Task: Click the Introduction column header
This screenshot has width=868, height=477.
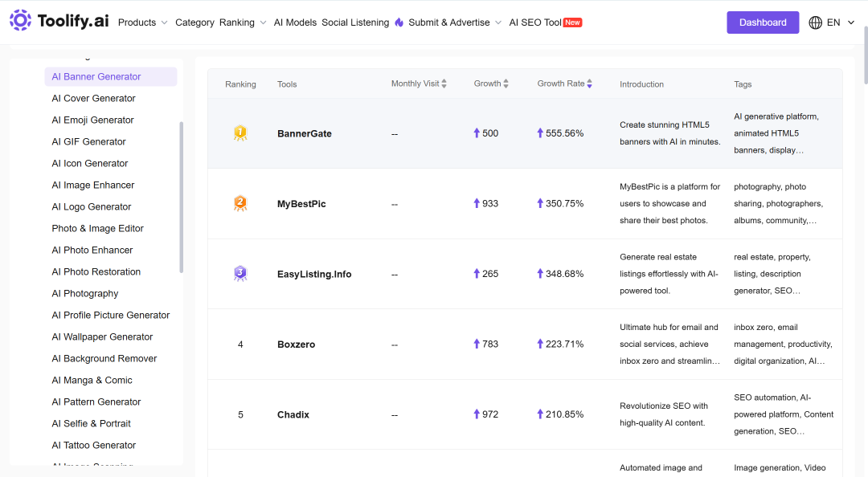Action: (x=641, y=84)
